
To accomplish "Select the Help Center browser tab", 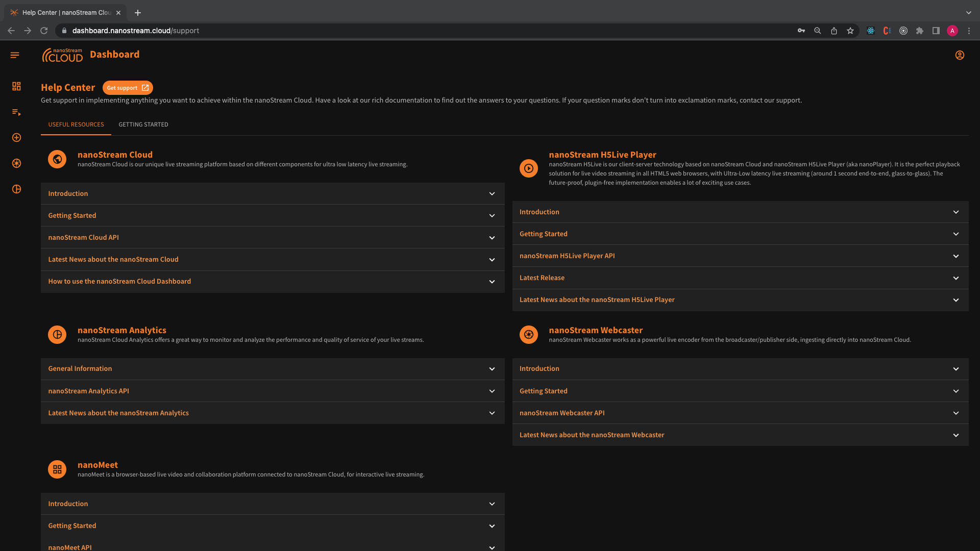I will 65,13.
